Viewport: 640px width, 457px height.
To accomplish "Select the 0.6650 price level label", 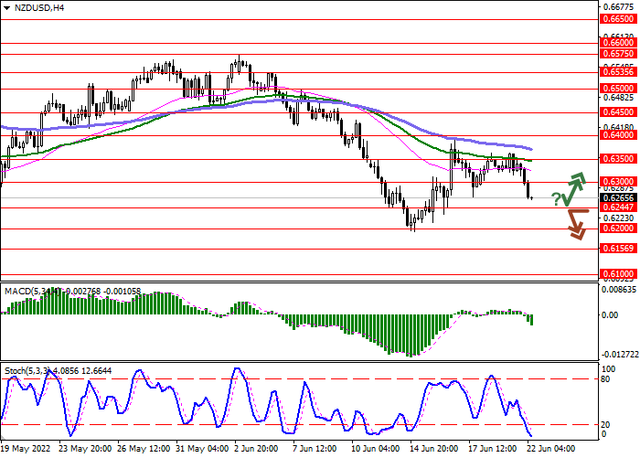I will click(x=614, y=18).
